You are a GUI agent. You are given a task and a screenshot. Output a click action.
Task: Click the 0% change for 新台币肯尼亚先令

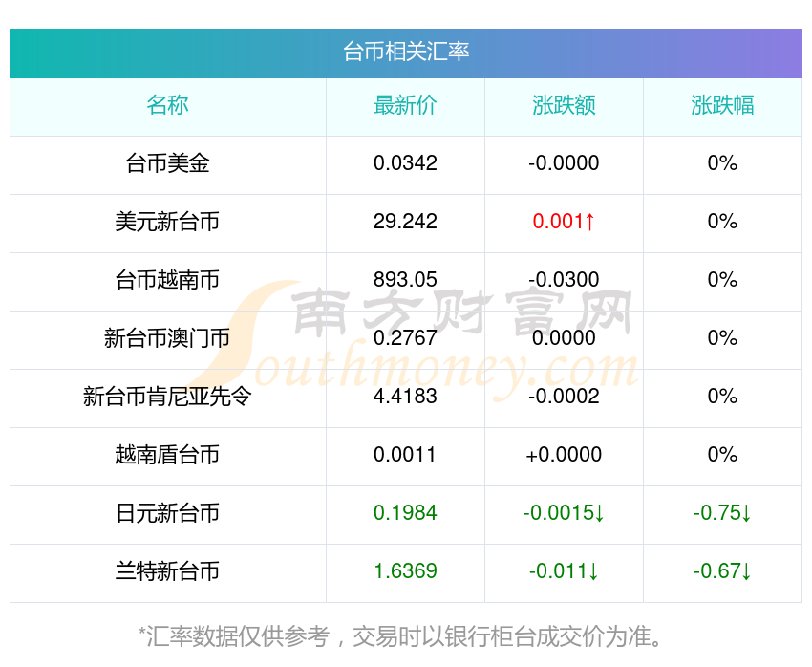coord(722,397)
